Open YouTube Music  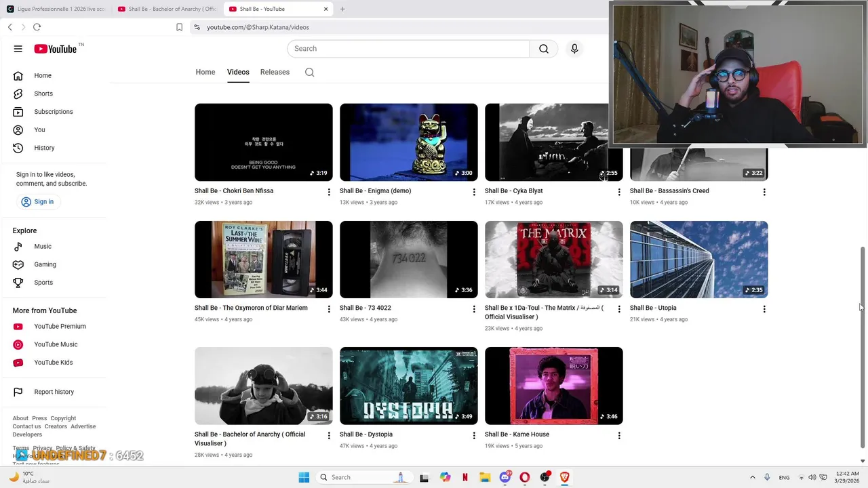click(x=57, y=344)
